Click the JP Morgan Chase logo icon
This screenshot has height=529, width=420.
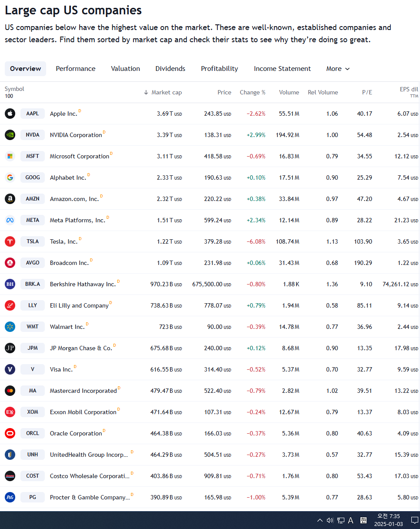coord(10,348)
